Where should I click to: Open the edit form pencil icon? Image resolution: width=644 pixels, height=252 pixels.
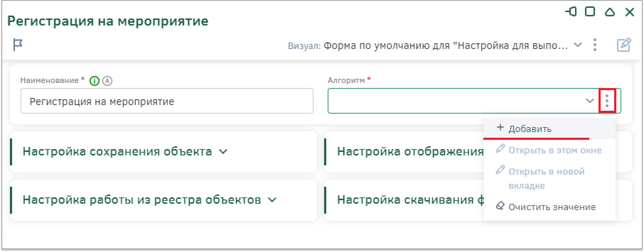click(624, 45)
